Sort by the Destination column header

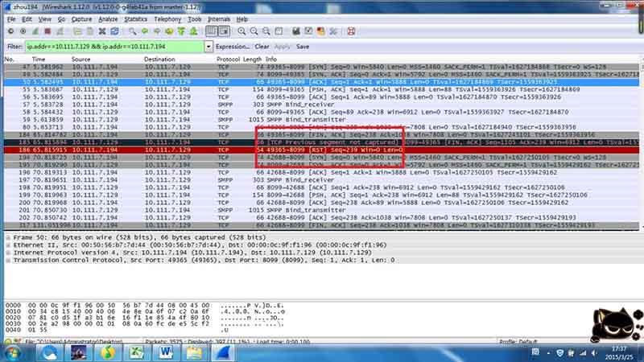pos(159,60)
